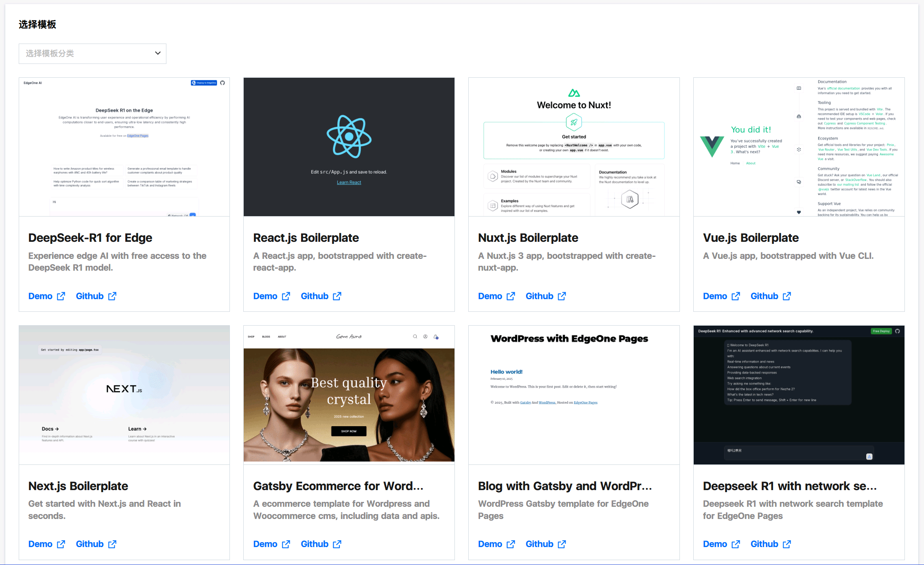This screenshot has height=565, width=924.
Task: Click external-link icon beside Blog with Gatsby Github
Action: (x=562, y=544)
